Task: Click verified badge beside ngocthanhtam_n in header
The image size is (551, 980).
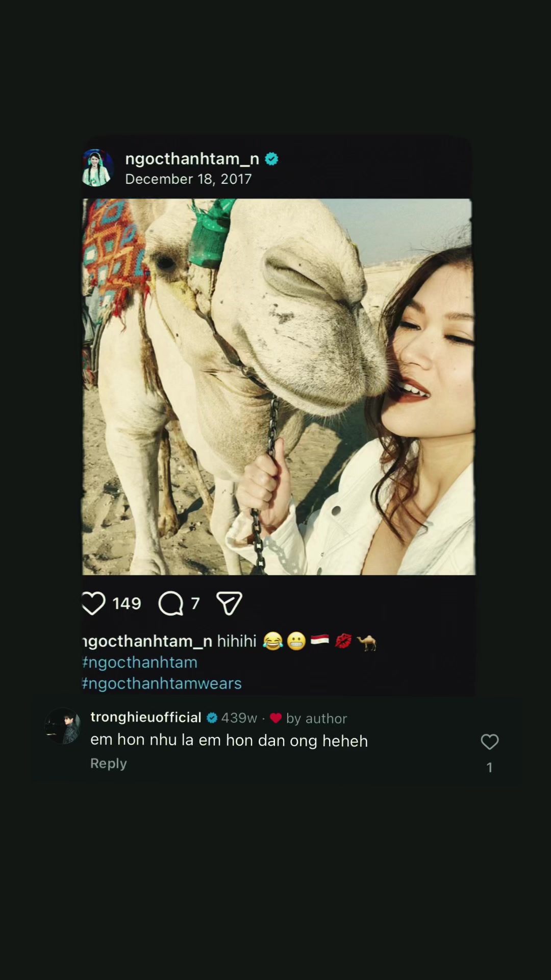Action: click(271, 159)
